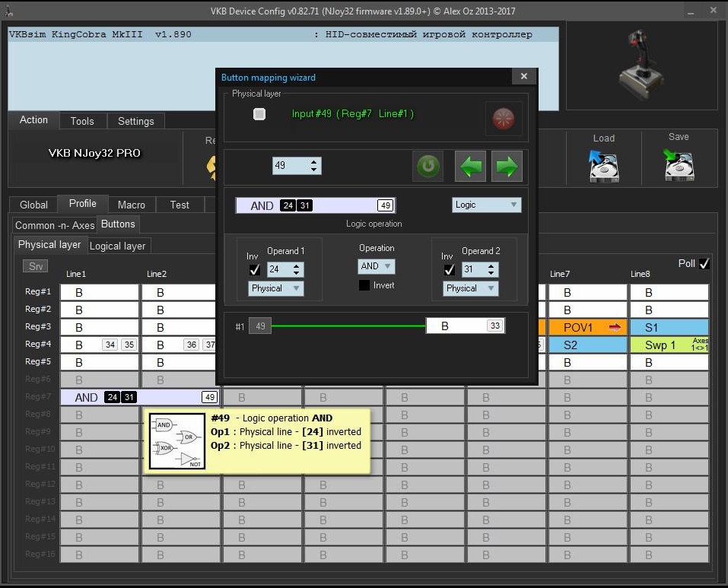Click the Operand 2 value spinner
This screenshot has height=588, width=728.
coord(479,269)
